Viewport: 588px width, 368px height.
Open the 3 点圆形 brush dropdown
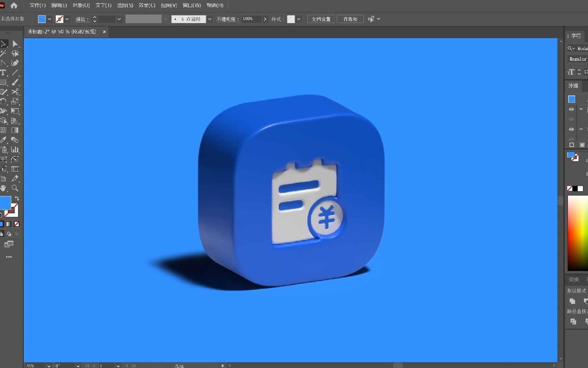(210, 19)
